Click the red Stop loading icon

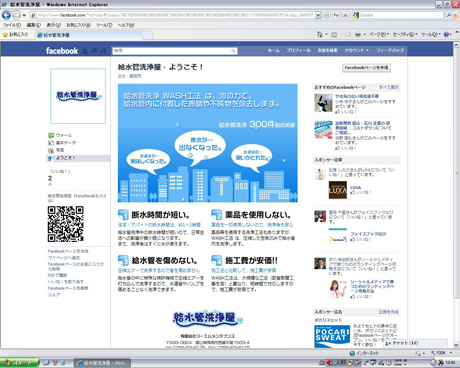click(x=345, y=15)
